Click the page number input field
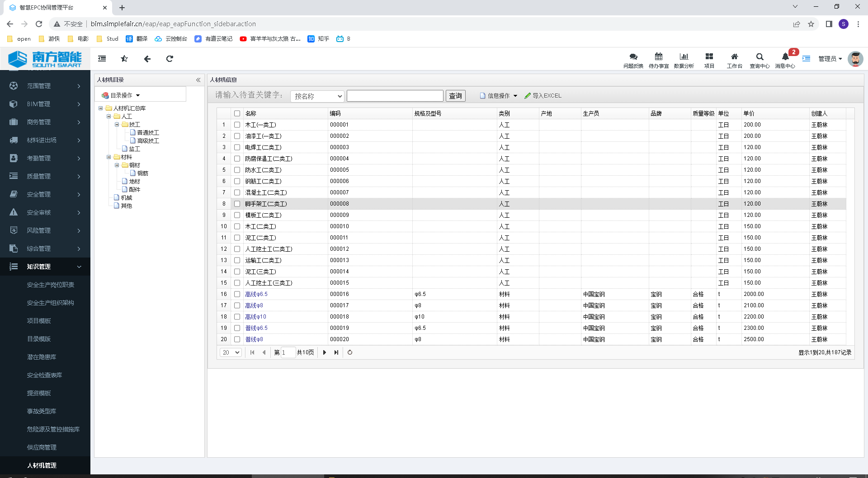The height and width of the screenshot is (478, 868). point(288,352)
